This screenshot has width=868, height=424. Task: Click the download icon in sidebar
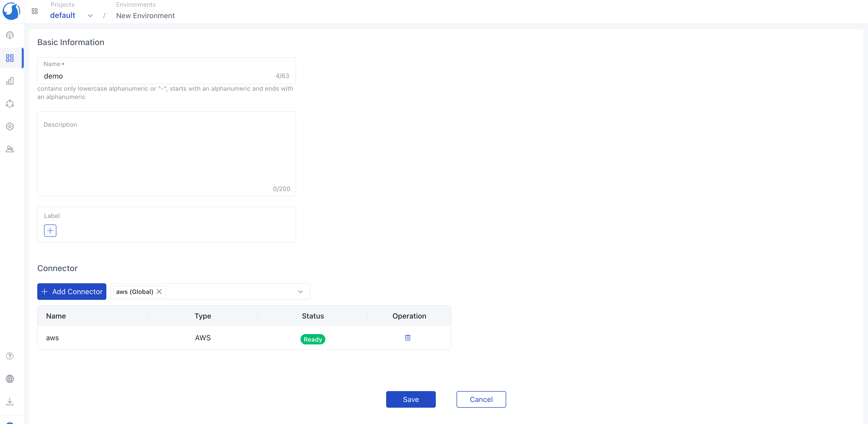click(x=10, y=401)
